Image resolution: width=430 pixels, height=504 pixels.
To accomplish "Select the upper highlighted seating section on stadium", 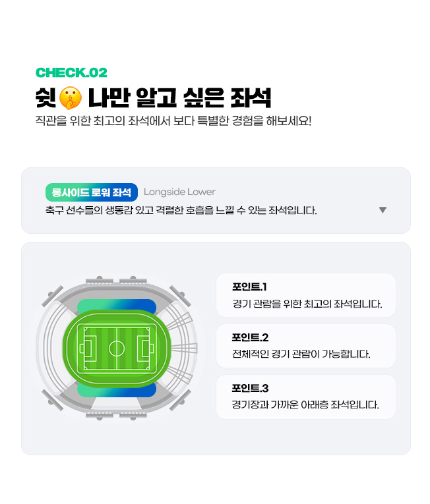I will click(117, 305).
